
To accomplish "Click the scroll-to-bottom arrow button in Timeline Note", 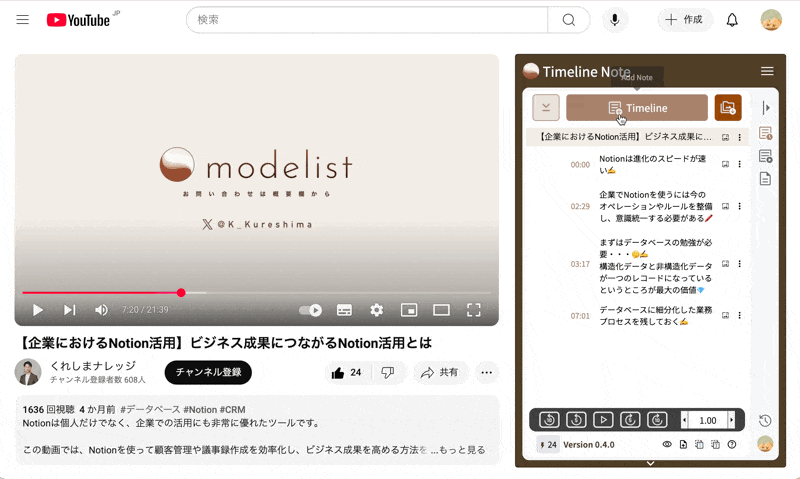I will [x=546, y=108].
